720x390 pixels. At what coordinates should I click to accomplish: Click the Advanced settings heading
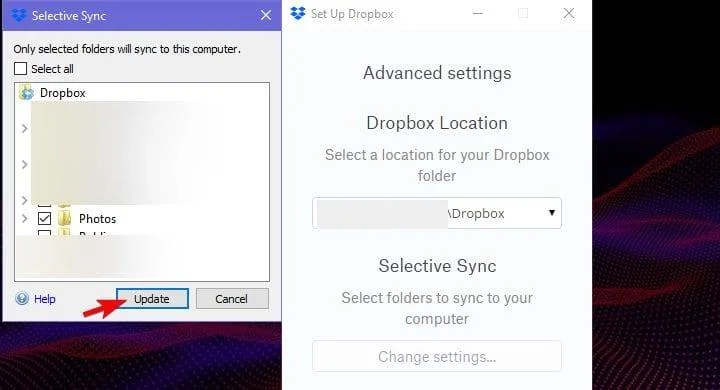click(437, 73)
